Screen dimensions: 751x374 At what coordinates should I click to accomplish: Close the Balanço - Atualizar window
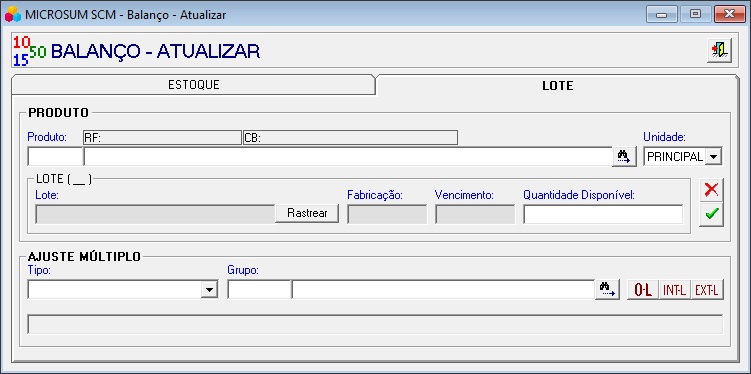click(x=730, y=14)
